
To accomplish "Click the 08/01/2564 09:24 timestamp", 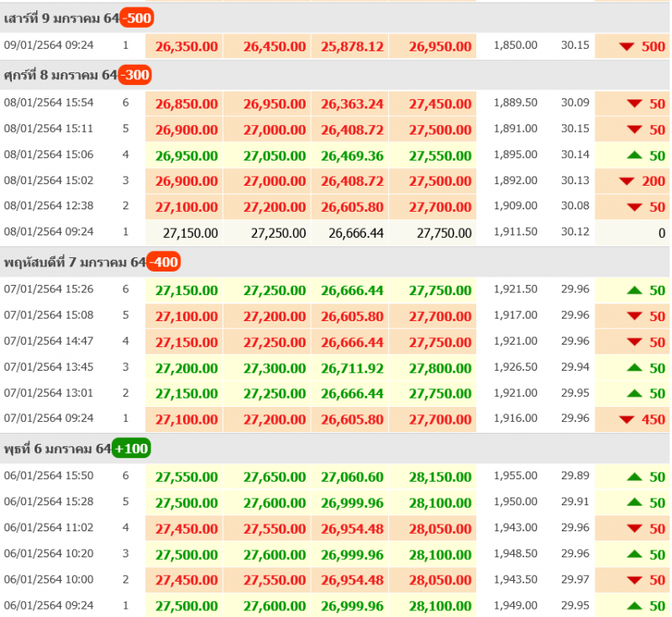I will 49,233.
